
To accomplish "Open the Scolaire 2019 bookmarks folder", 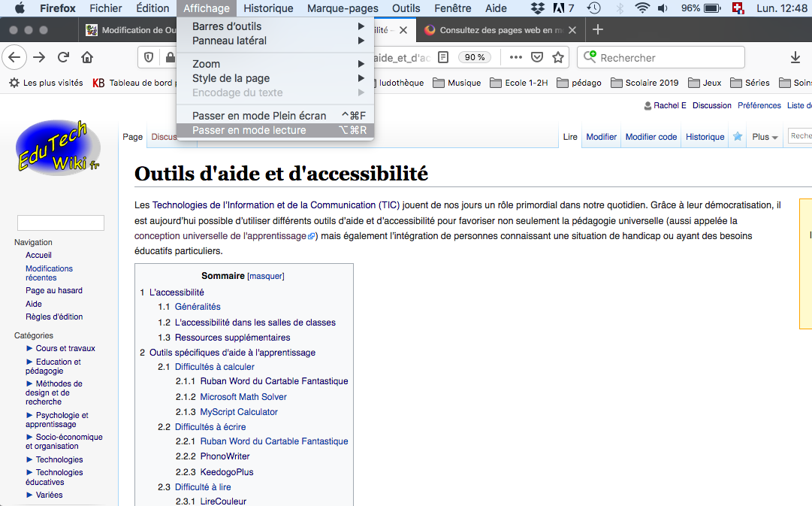I will (644, 83).
